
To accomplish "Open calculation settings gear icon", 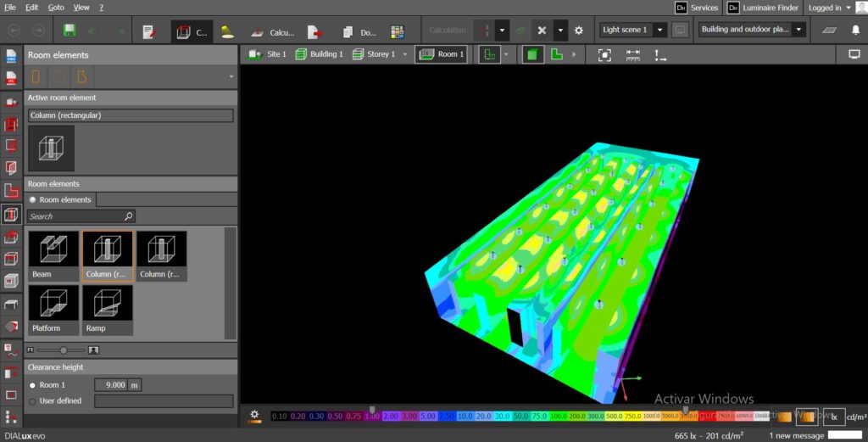I will [x=579, y=31].
